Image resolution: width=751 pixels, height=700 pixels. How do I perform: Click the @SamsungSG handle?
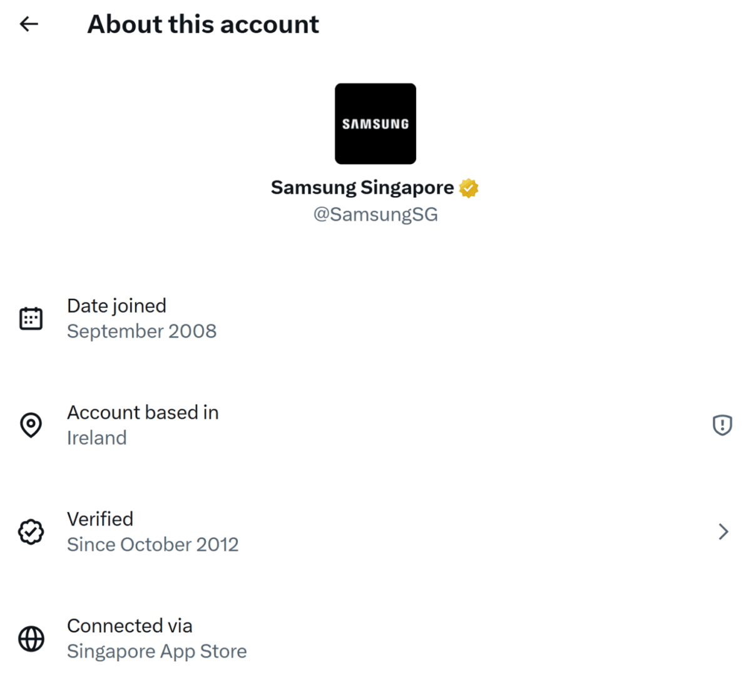point(375,214)
